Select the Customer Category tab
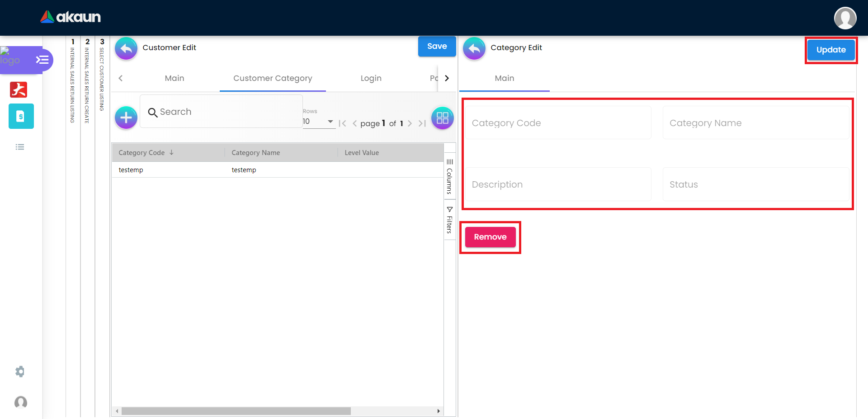This screenshot has height=419, width=868. (x=273, y=78)
